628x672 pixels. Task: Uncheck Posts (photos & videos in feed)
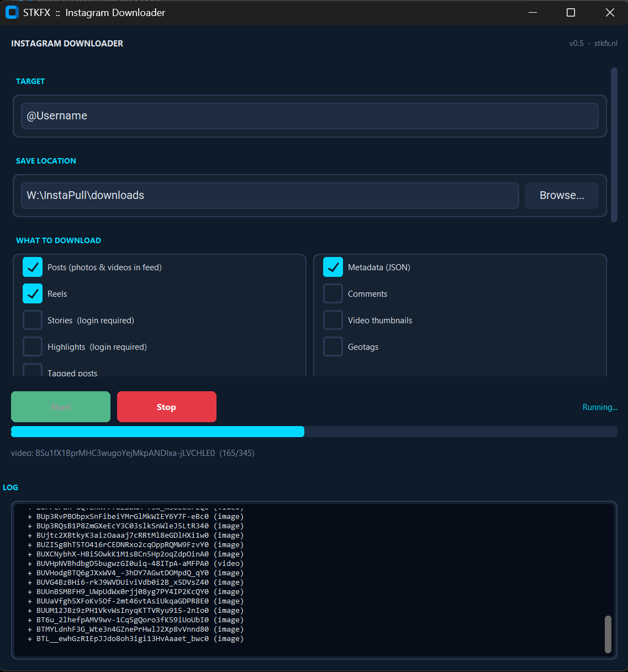tap(33, 267)
